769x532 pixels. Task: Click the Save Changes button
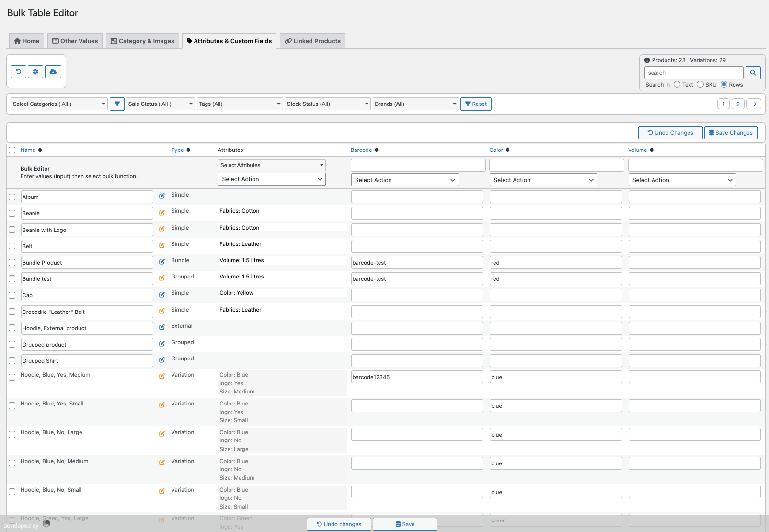731,132
